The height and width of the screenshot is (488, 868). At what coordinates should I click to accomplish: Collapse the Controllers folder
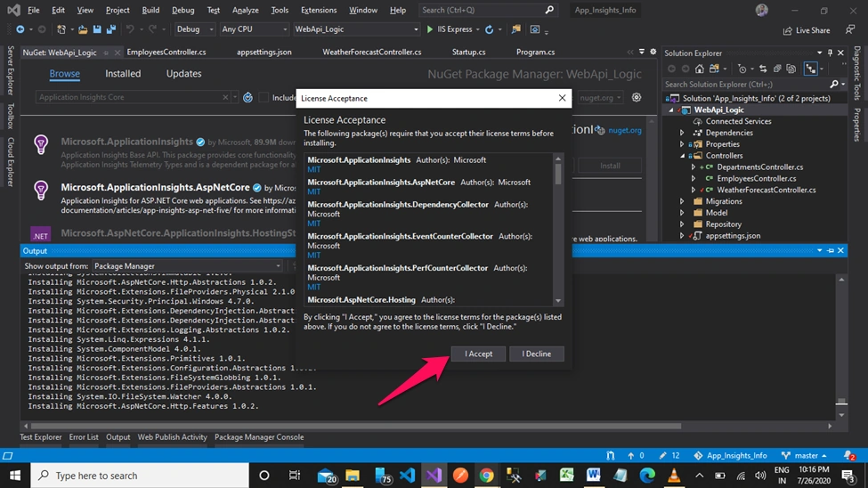682,156
